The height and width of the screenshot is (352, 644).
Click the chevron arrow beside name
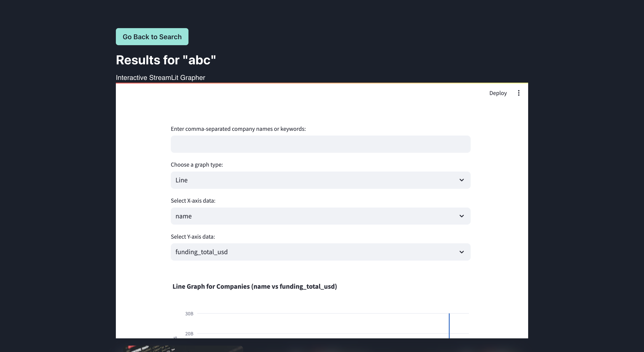tap(461, 216)
